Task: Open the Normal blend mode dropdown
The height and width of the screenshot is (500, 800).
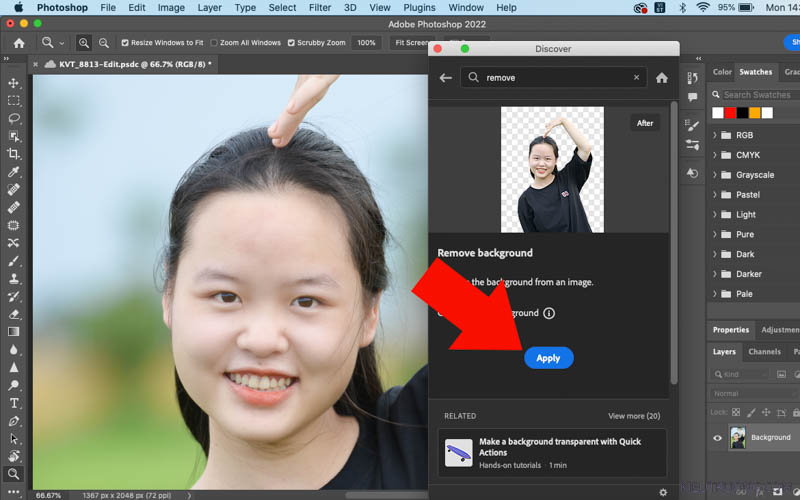Action: pyautogui.click(x=753, y=393)
